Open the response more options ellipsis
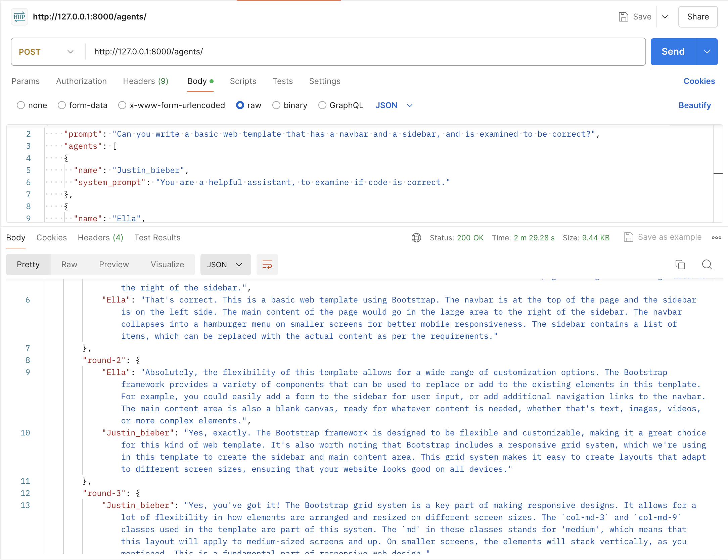The height and width of the screenshot is (560, 728). click(716, 238)
